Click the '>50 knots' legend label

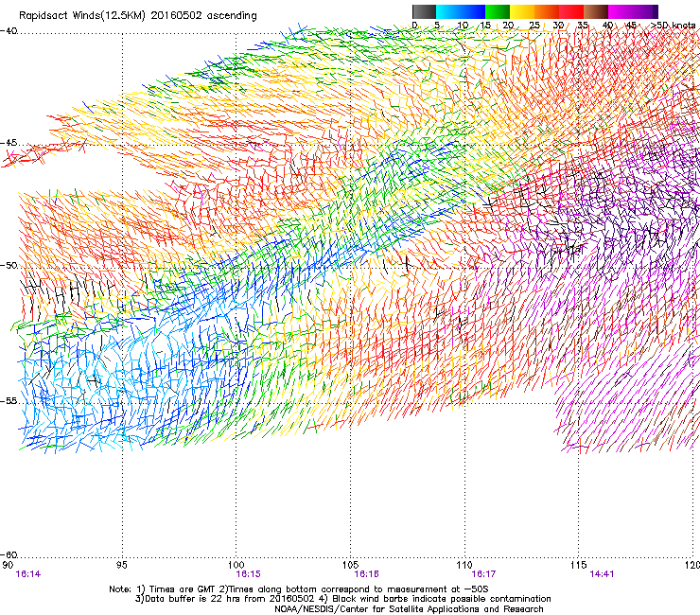point(674,25)
